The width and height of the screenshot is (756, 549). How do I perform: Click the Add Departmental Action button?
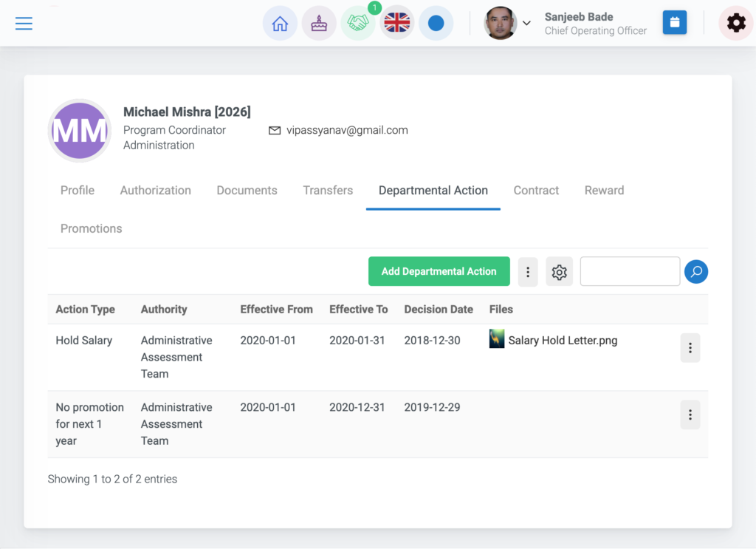(x=439, y=272)
